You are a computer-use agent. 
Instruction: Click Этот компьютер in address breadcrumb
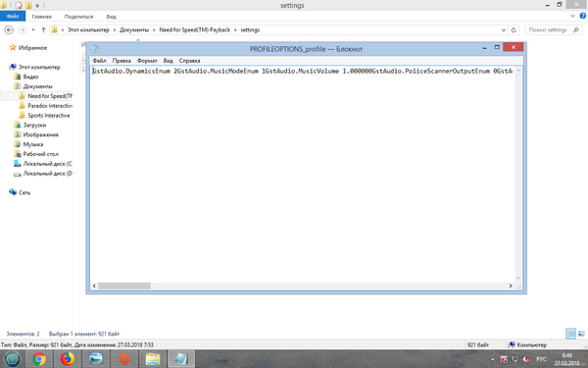(x=88, y=30)
